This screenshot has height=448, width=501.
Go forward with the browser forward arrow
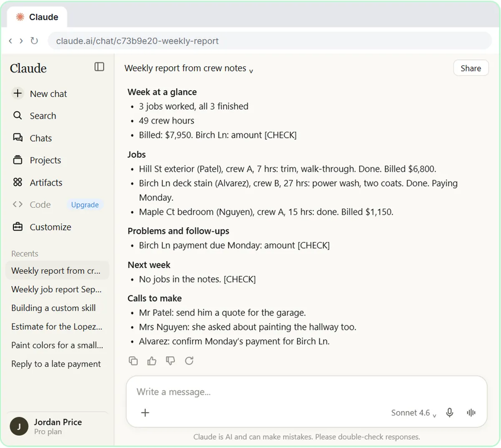click(x=21, y=41)
